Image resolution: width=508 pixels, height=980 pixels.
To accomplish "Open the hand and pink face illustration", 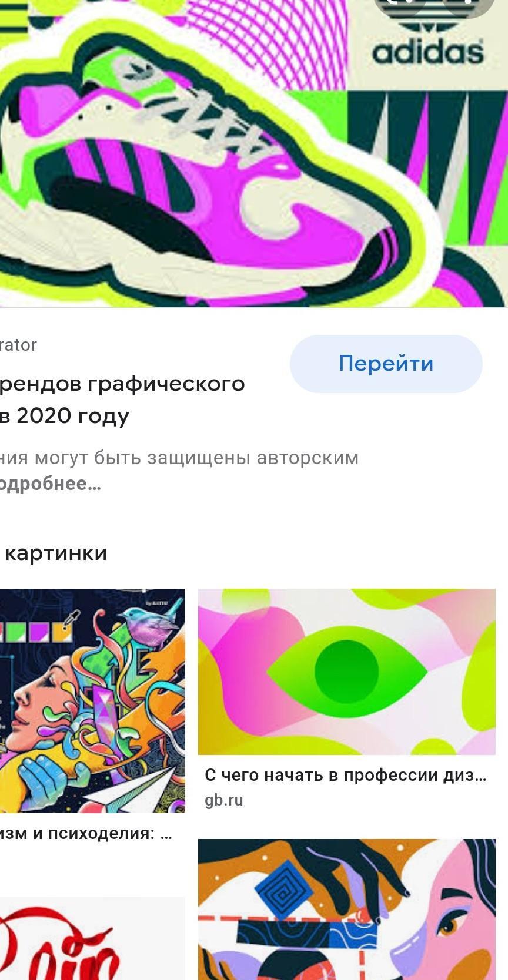I will click(x=347, y=909).
